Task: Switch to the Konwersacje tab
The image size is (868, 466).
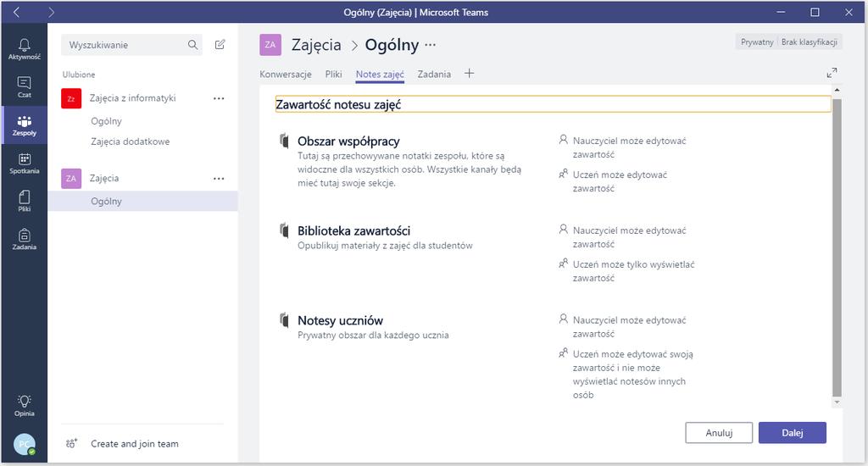Action: coord(286,75)
